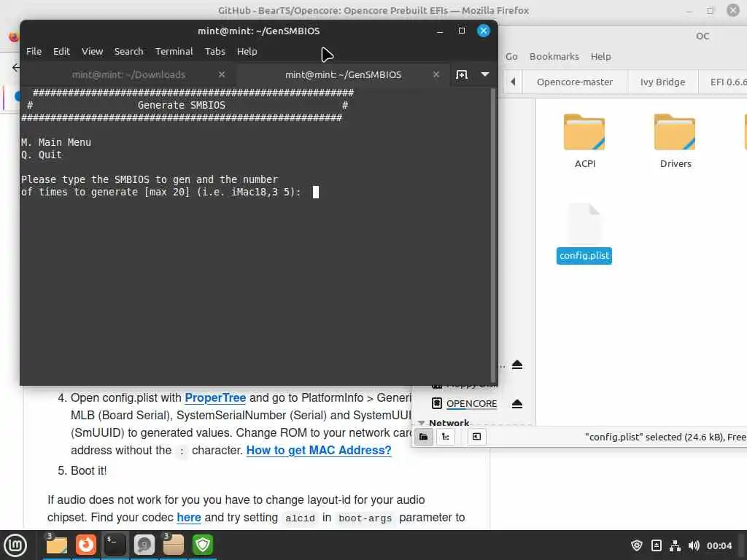Screen dimensions: 747x560
Task: Click the security shield tray icon
Action: point(636,545)
